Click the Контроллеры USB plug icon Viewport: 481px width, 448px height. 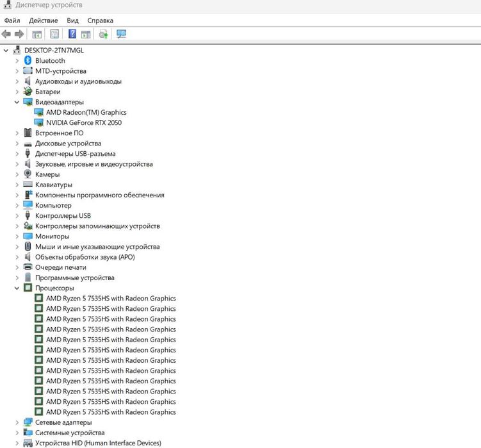(28, 215)
